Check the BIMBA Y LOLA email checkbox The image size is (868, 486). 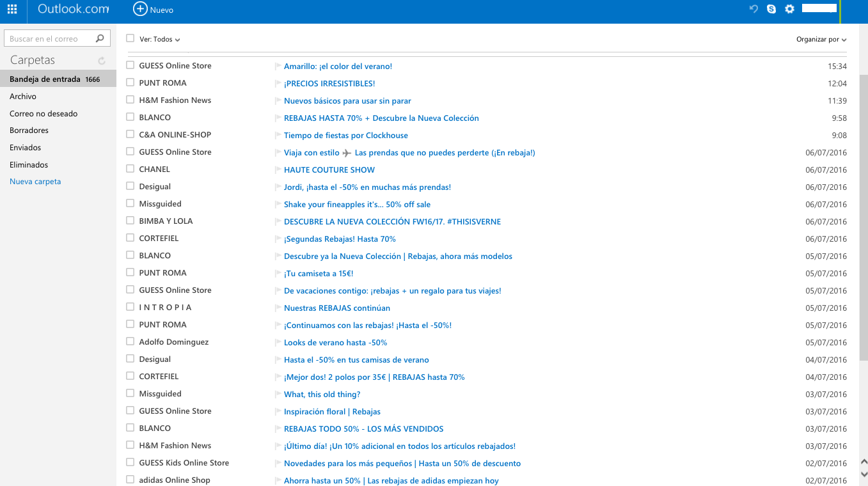[x=130, y=221]
